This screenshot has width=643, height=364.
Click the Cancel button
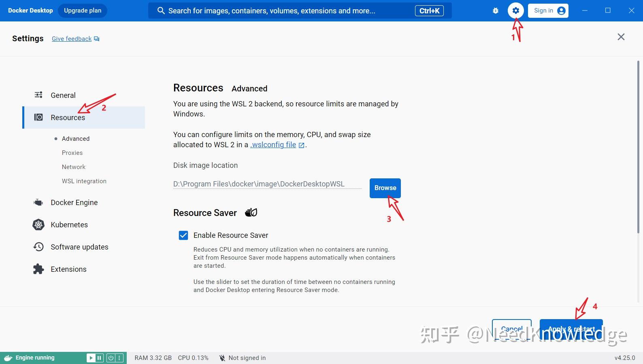pos(512,329)
